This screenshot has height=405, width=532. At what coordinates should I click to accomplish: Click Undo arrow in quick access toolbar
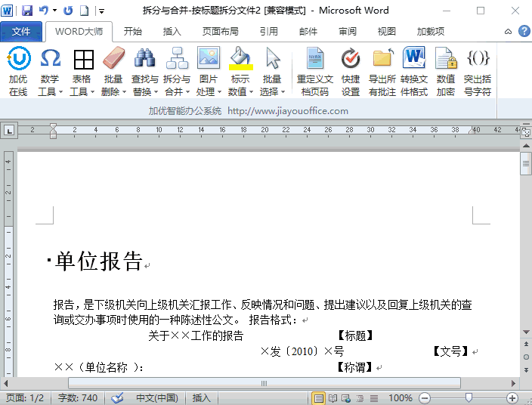(x=44, y=10)
